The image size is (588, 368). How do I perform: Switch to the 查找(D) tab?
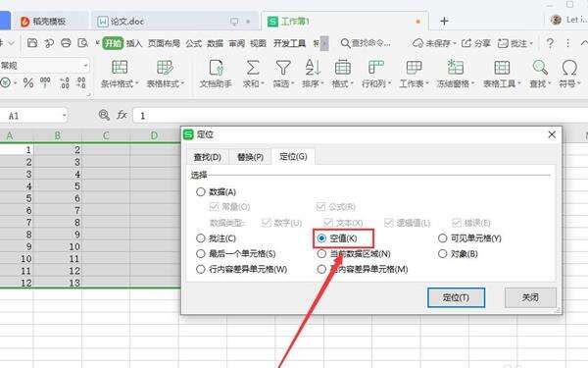point(208,157)
